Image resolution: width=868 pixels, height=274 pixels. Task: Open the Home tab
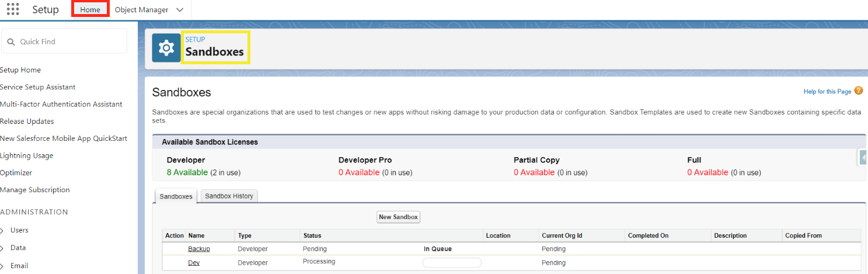(90, 9)
